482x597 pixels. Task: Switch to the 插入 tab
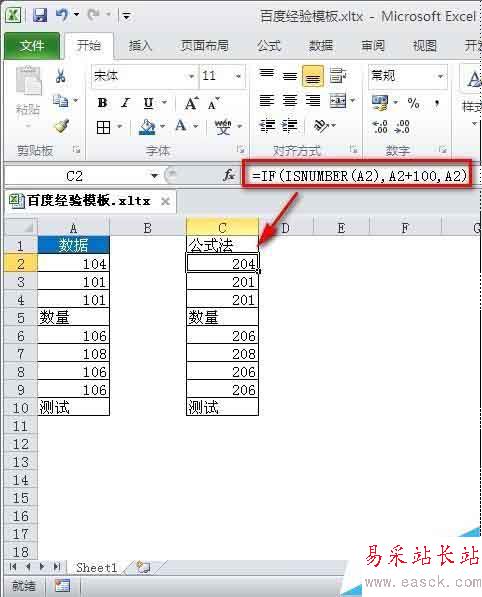140,46
